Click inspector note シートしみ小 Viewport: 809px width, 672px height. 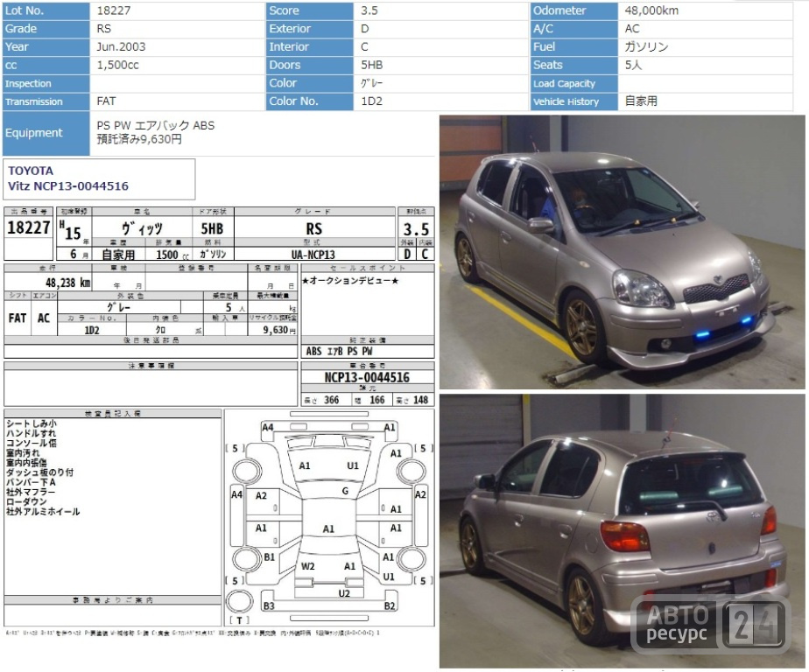[31, 423]
